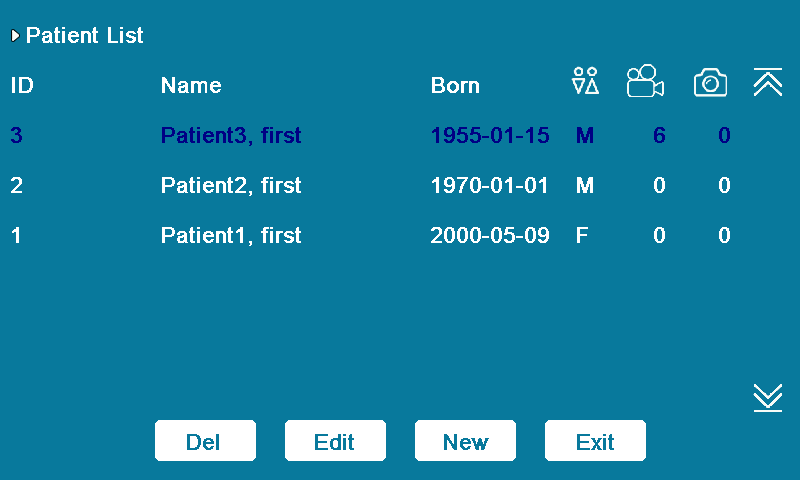The image size is (800, 480).
Task: Create a patient with New button
Action: [x=465, y=441]
